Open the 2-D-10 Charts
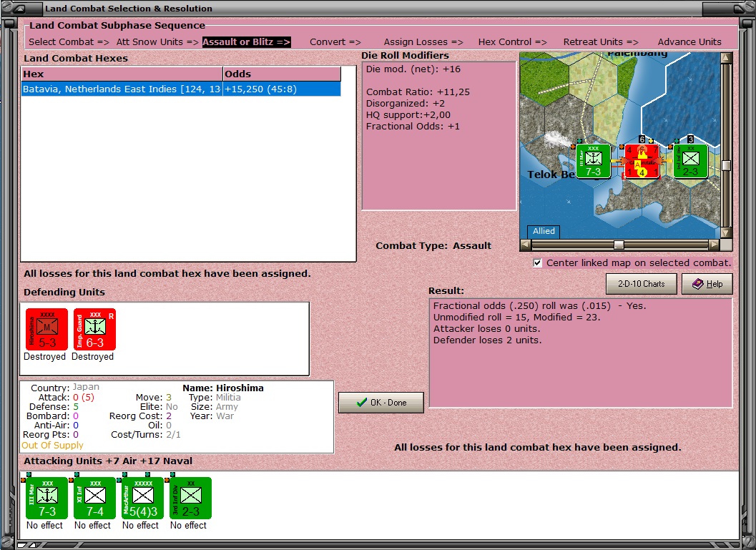Viewport: 756px width, 550px height. (x=642, y=284)
